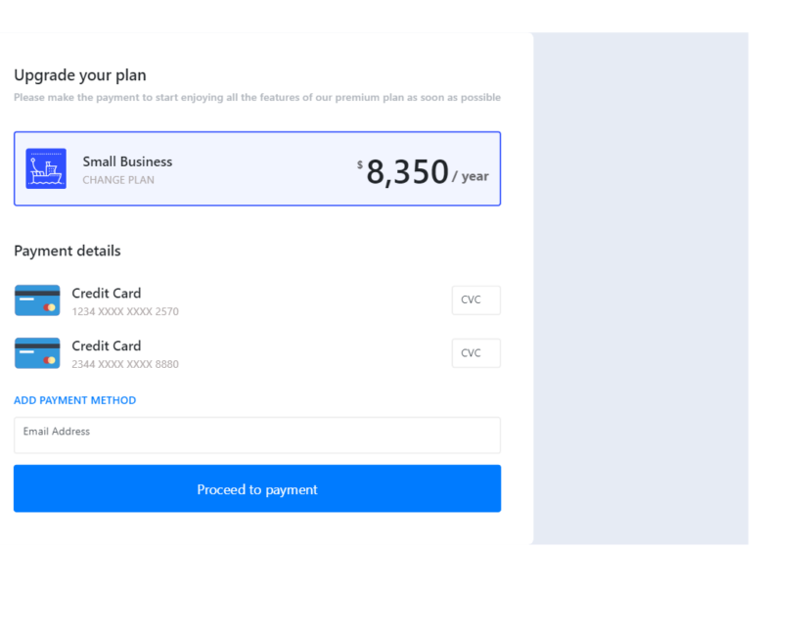Choose the first Credit Card label
The height and width of the screenshot is (644, 812).
[107, 293]
